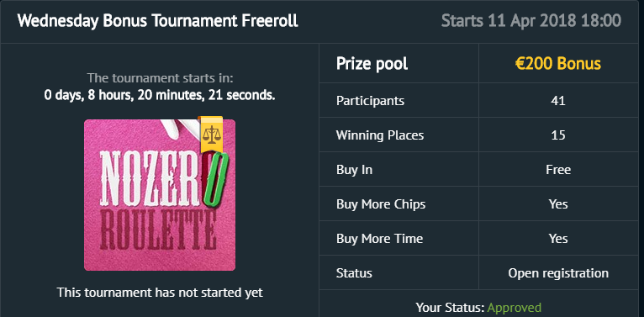Click the Buy More Chips label

pos(381,204)
